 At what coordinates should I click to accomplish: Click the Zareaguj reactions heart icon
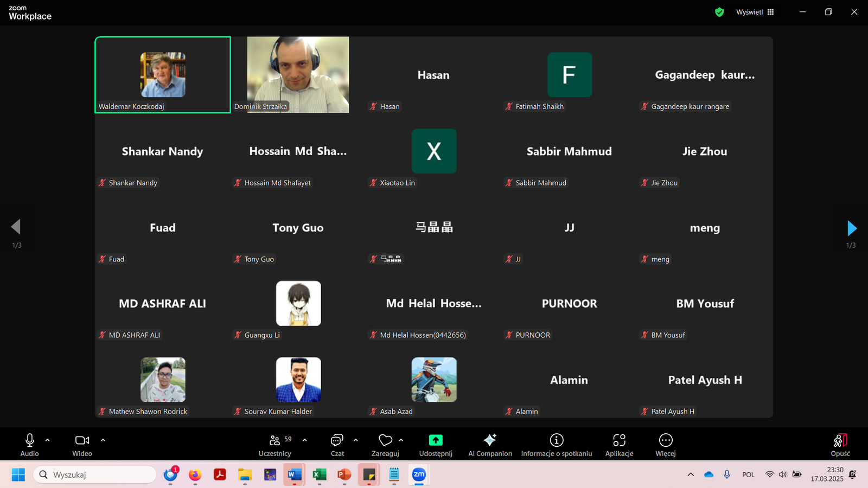click(385, 440)
